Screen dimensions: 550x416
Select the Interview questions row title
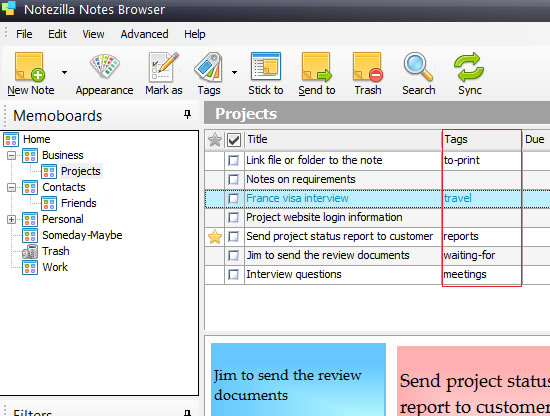point(294,274)
